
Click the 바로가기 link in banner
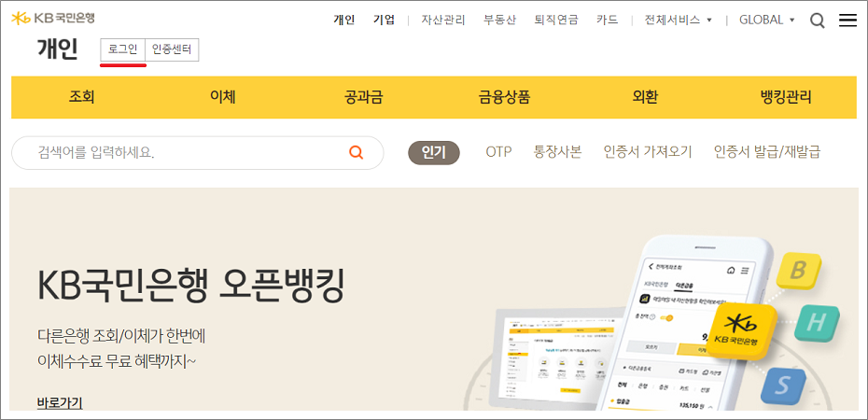(60, 403)
